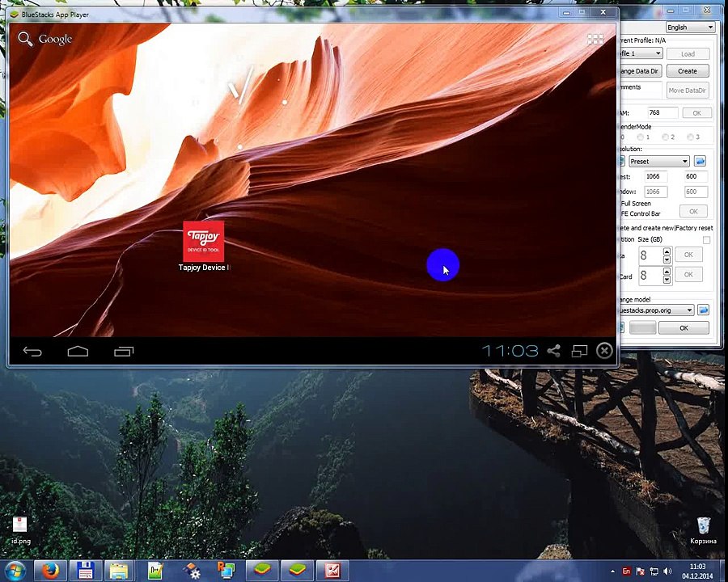
Task: Decrease the SD Card size stepper
Action: 667,280
